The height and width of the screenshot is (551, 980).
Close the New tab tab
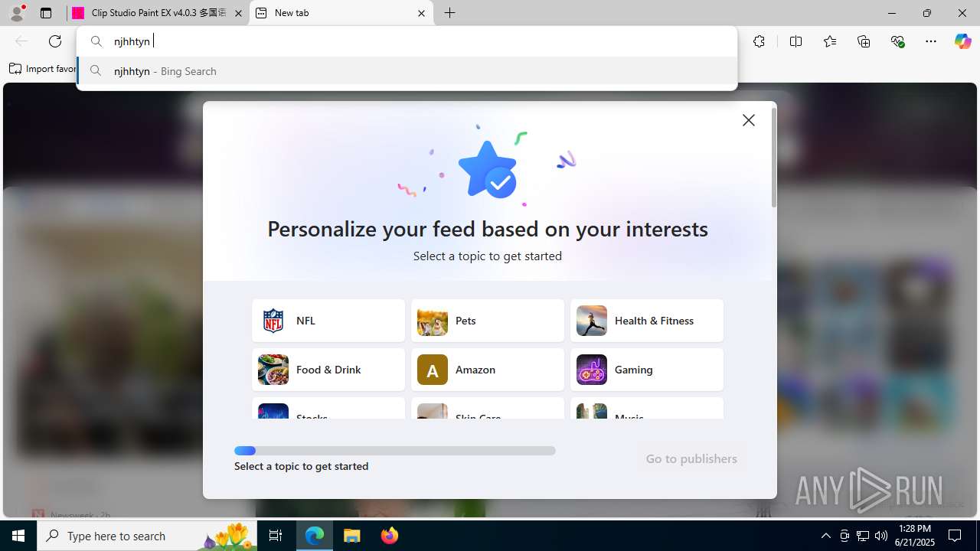click(x=421, y=13)
